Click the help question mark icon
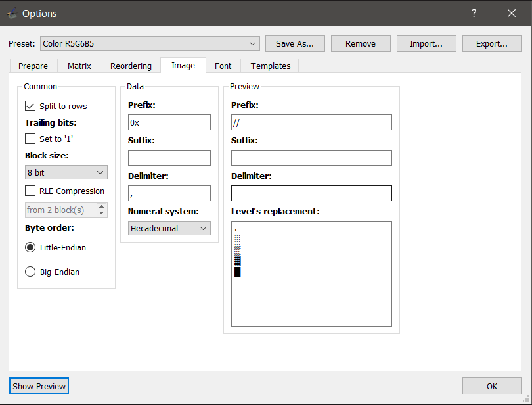Image resolution: width=532 pixels, height=405 pixels. pyautogui.click(x=474, y=13)
